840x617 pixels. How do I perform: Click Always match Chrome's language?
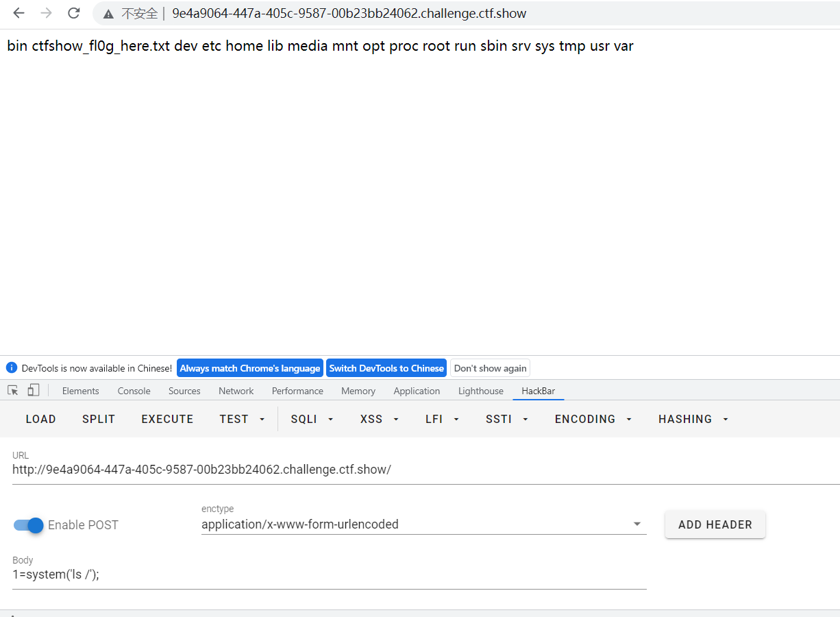250,368
